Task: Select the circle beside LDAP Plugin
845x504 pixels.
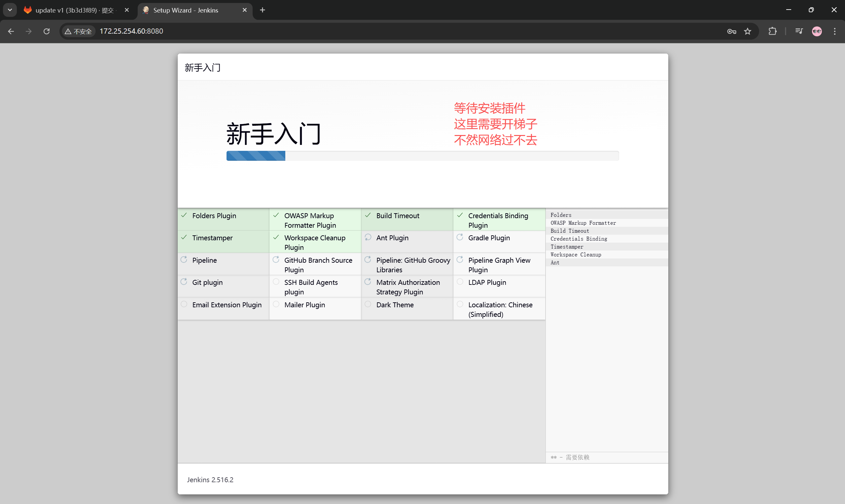Action: tap(460, 282)
